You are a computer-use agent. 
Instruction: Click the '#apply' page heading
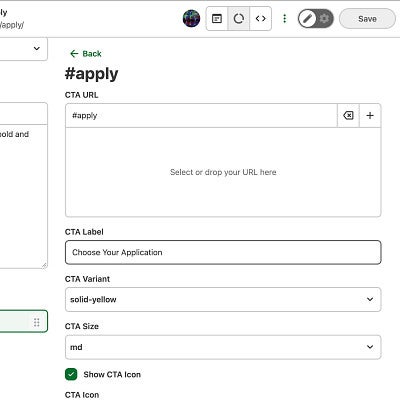[91, 74]
